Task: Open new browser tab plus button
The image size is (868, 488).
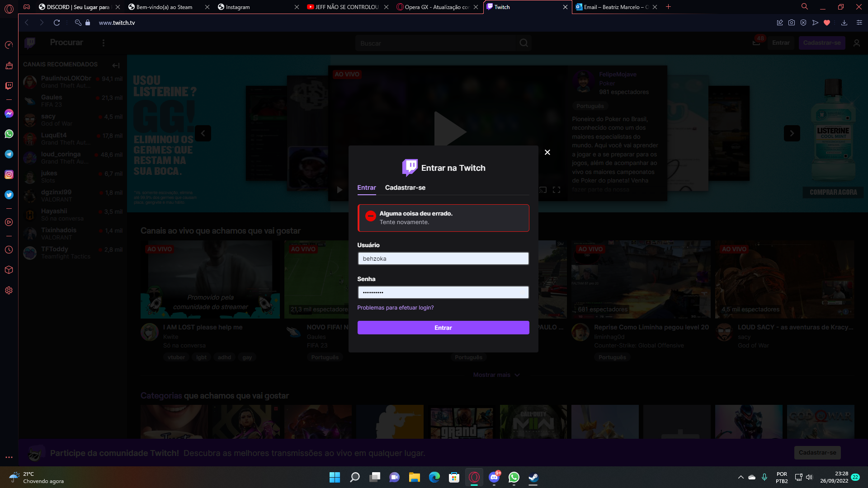Action: tap(668, 7)
